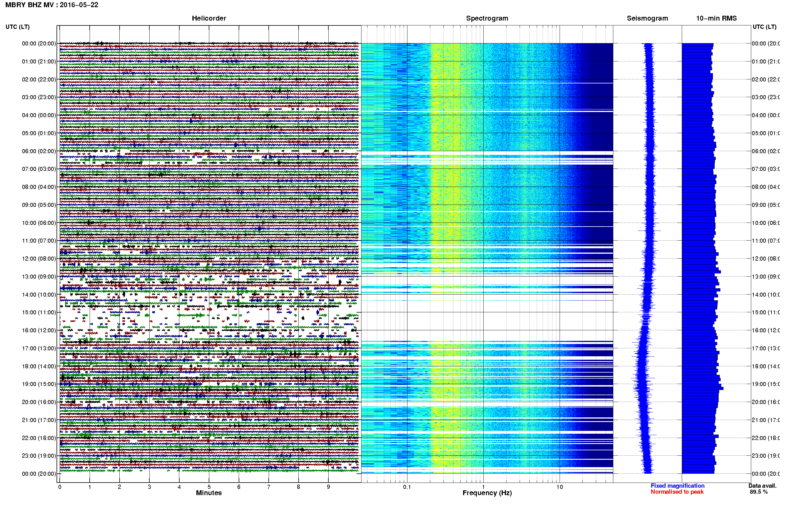The width and height of the screenshot is (812, 508).
Task: Click the '89.5 %' data availability value
Action: (759, 492)
